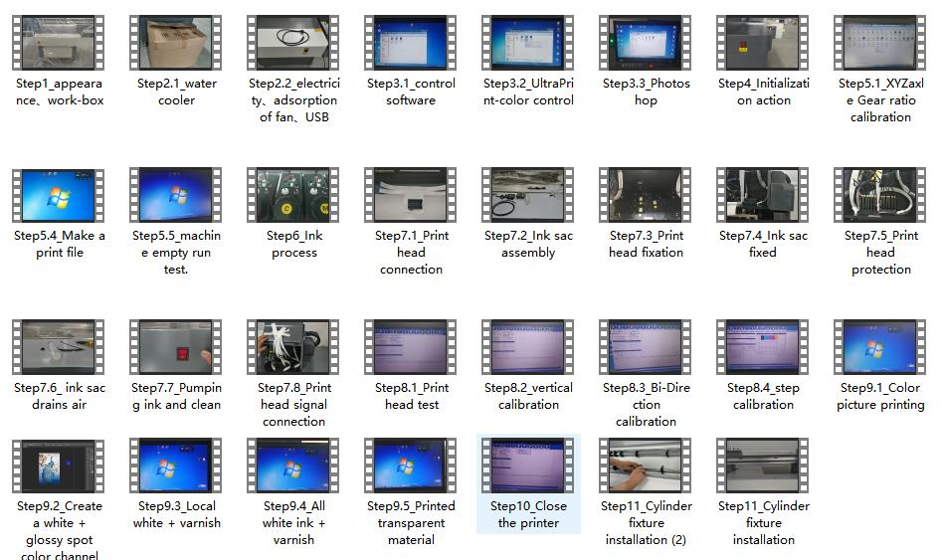940x560 pixels.
Task: Select the Step1_appearance、work-box video file
Action: coord(60,43)
